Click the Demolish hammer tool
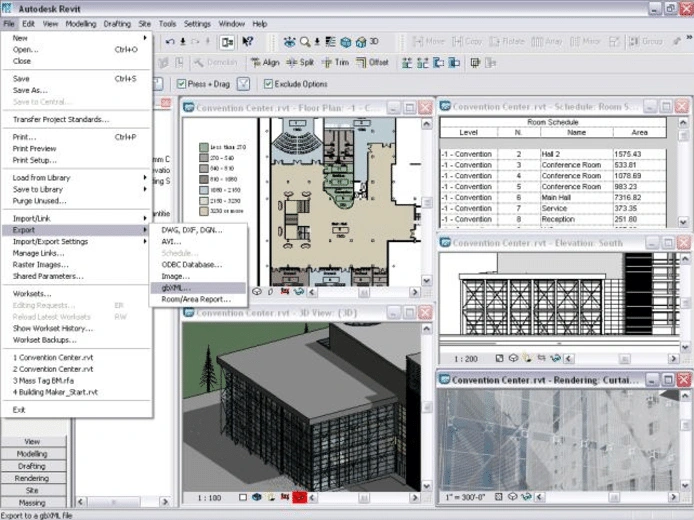 (x=216, y=62)
